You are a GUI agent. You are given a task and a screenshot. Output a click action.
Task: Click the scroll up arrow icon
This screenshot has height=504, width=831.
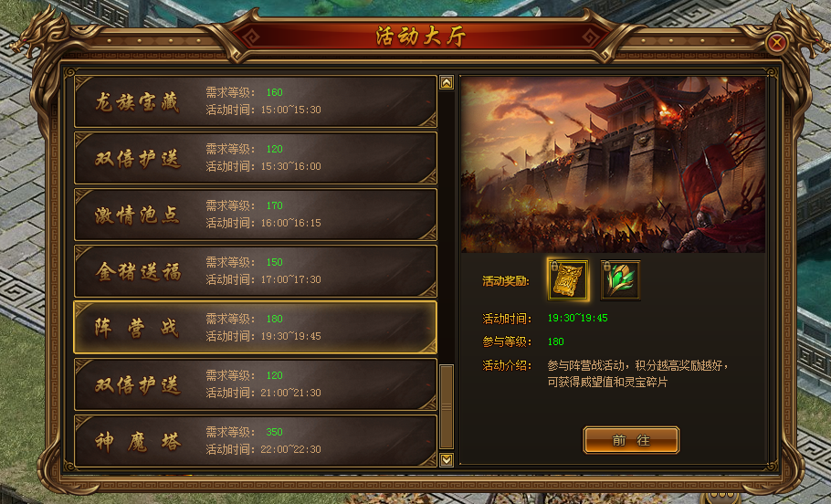pos(447,83)
